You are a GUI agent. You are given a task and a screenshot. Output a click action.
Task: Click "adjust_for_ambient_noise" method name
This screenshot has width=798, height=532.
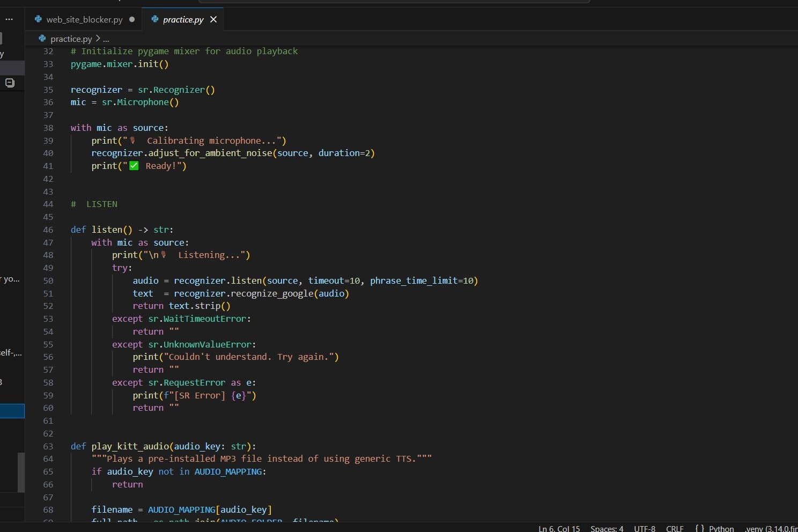210,153
